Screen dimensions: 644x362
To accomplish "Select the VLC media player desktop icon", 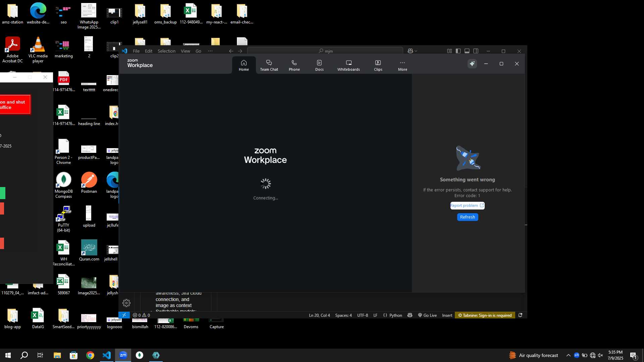I will point(38,50).
